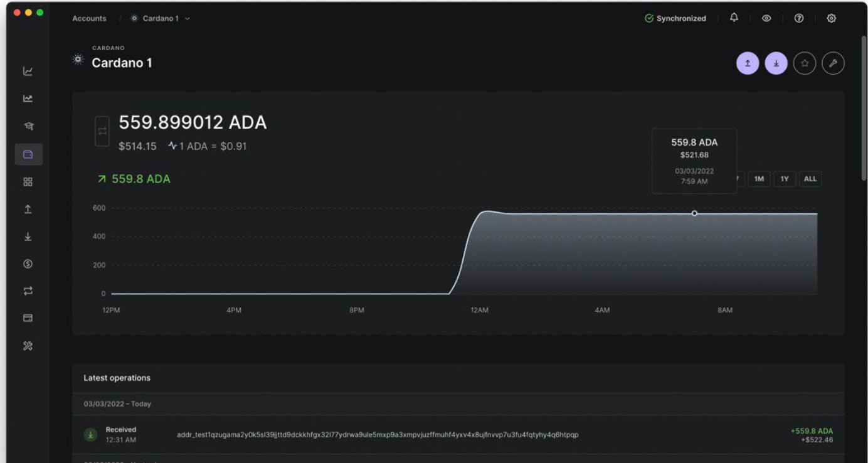
Task: Click the green Synchronized status indicator
Action: tap(675, 18)
